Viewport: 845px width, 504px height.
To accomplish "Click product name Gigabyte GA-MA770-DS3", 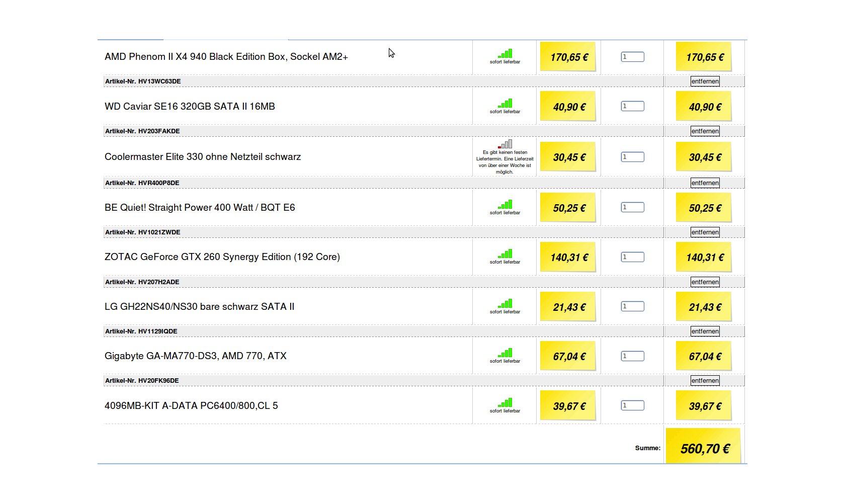I will (x=196, y=356).
